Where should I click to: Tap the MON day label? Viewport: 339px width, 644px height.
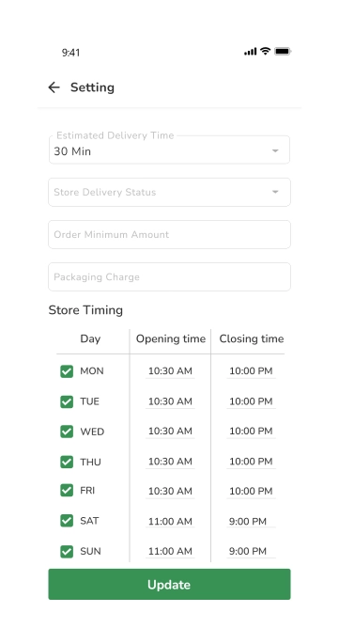click(92, 371)
